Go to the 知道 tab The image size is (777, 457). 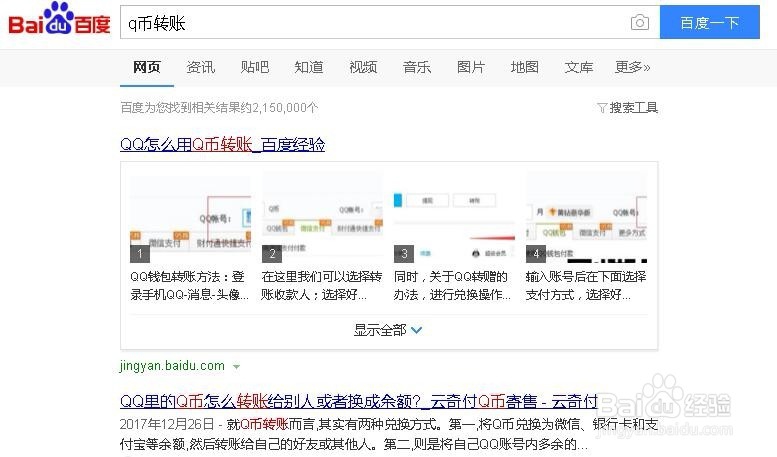(309, 67)
